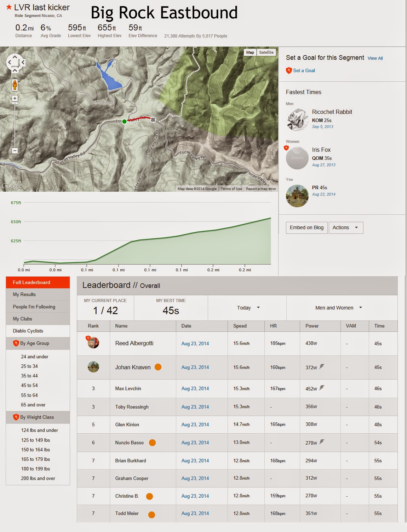Click your PR profile thumbnail

tap(297, 196)
